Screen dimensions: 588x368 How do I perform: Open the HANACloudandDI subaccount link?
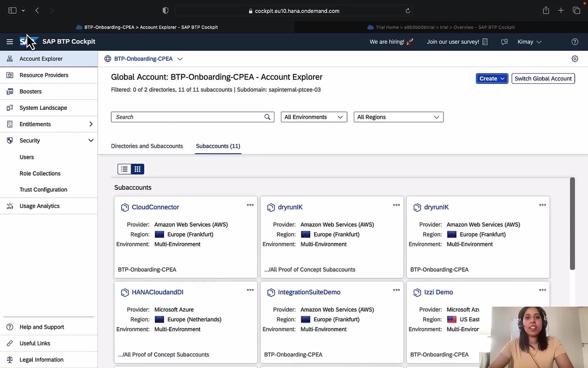click(x=157, y=292)
